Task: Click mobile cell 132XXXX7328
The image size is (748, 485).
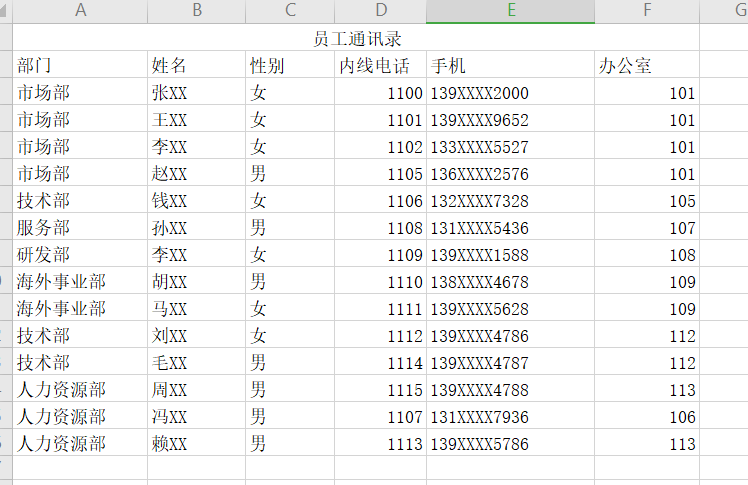Action: coord(510,200)
